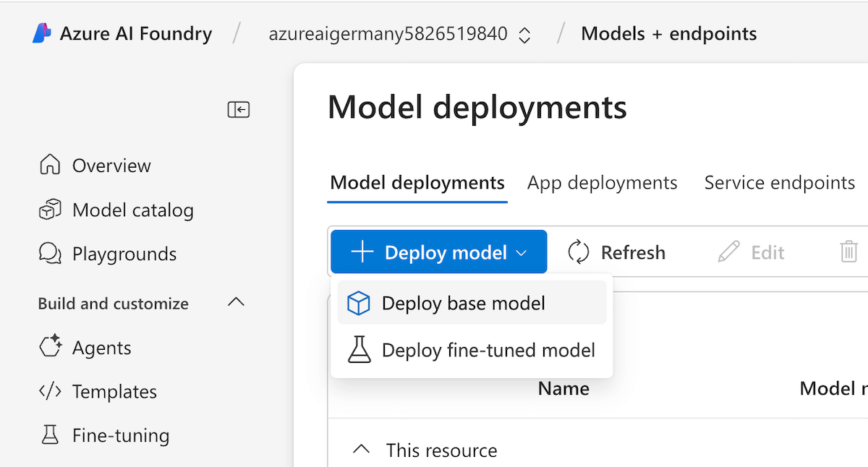The height and width of the screenshot is (467, 868).
Task: Collapse the sidebar using the panel icon
Action: (x=238, y=109)
